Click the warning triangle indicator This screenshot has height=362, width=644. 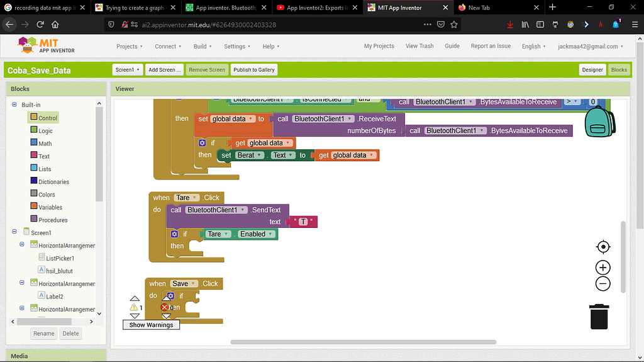pyautogui.click(x=134, y=308)
